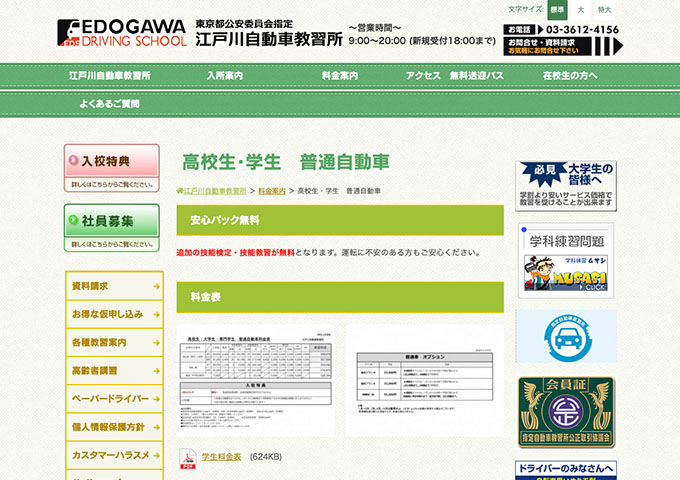Open the 普通車 オプション table thumbnail
The width and height of the screenshot is (680, 480).
(425, 381)
